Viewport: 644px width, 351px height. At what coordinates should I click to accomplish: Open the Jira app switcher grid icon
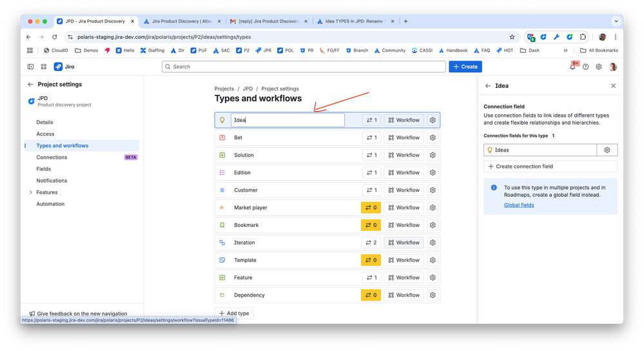(x=44, y=66)
